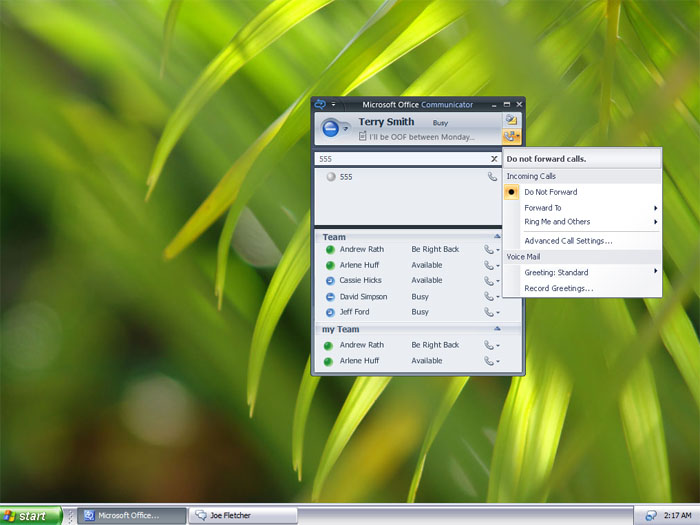Collapse the my Team group using its arrow
The width and height of the screenshot is (700, 525).
(497, 329)
